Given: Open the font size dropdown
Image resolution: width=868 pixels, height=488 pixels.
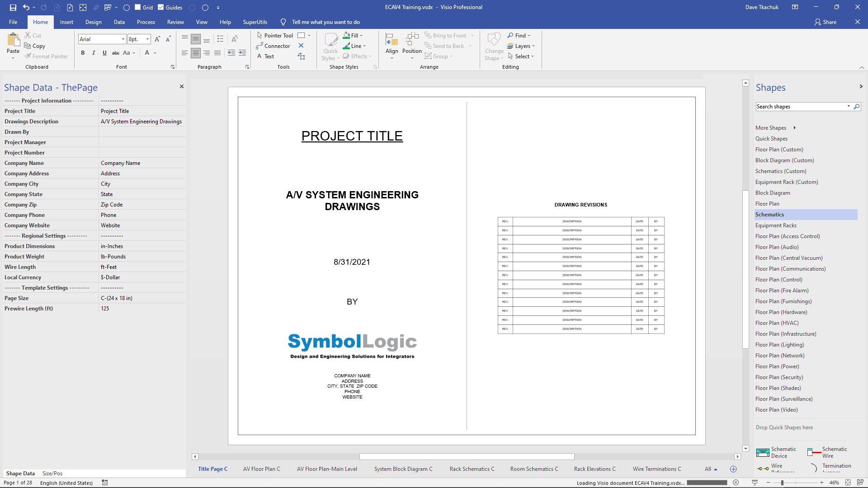Looking at the screenshot, I should [147, 39].
